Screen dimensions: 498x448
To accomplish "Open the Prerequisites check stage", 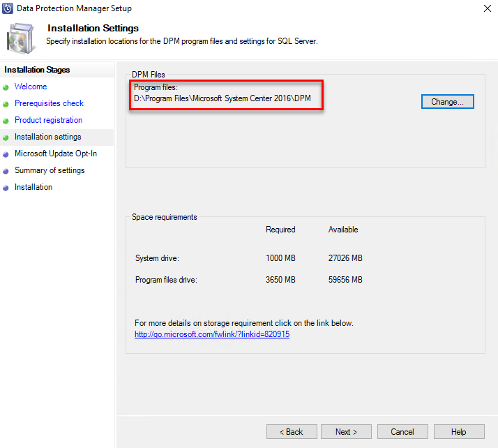I will click(49, 103).
